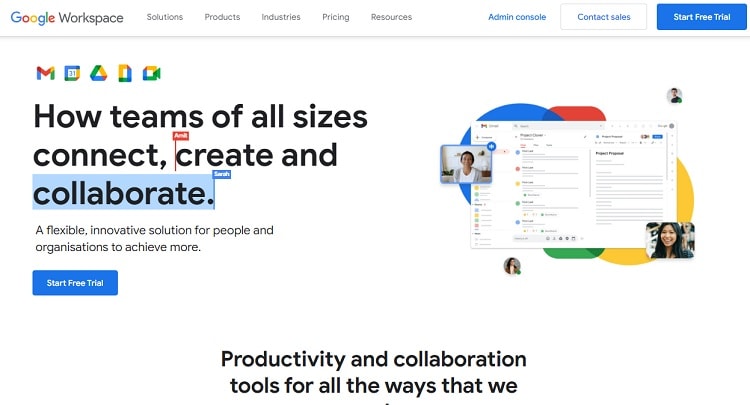The width and height of the screenshot is (750, 405).
Task: Click the video call thumbnail of the man
Action: coord(466,164)
